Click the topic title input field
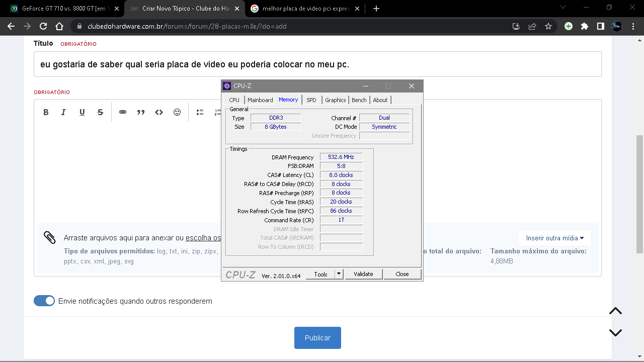Screen dimensions: 644x362 (x=317, y=64)
